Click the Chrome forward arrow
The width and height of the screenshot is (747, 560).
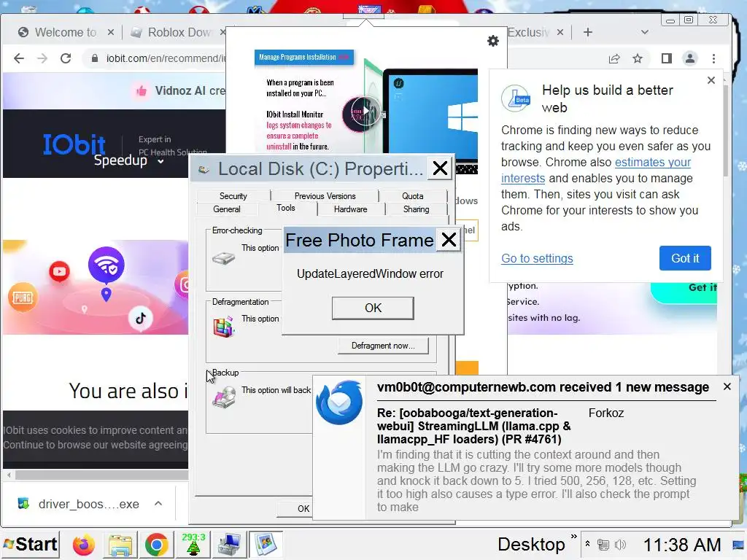(x=42, y=58)
